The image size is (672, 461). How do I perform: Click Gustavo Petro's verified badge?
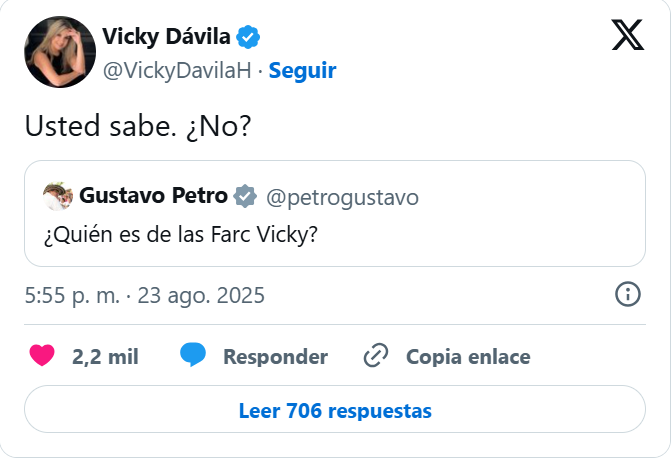point(245,195)
